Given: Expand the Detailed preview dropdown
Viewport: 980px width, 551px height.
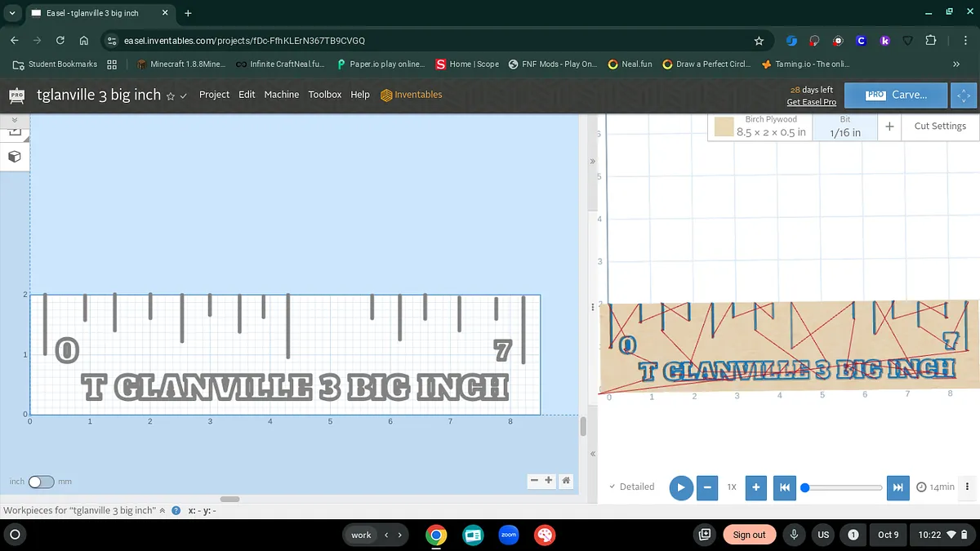Looking at the screenshot, I should [x=632, y=487].
